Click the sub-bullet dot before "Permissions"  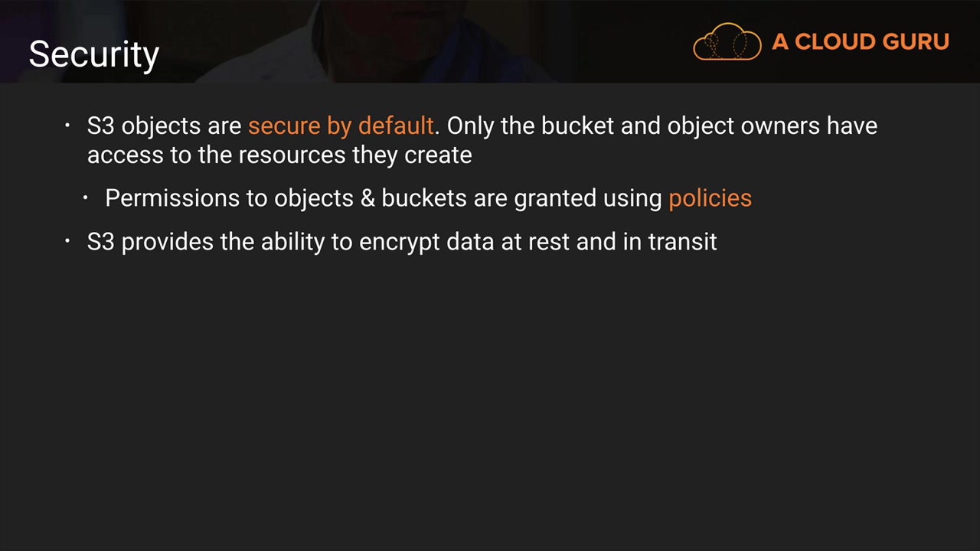tap(86, 198)
